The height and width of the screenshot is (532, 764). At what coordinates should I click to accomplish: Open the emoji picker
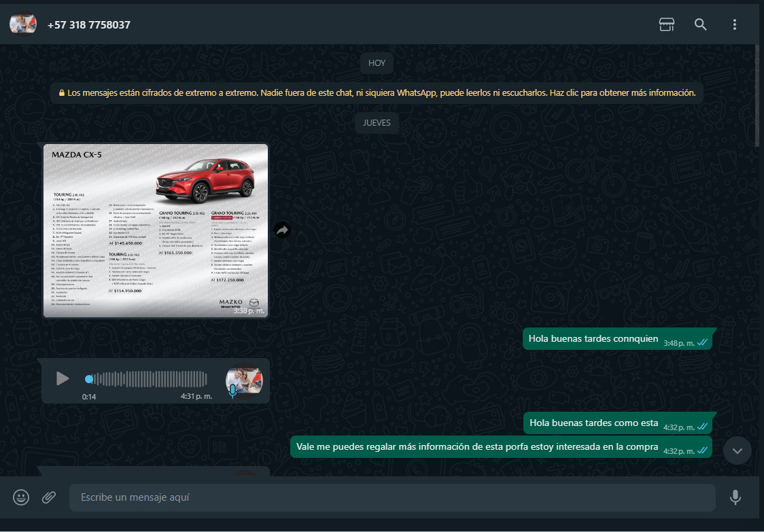[21, 497]
